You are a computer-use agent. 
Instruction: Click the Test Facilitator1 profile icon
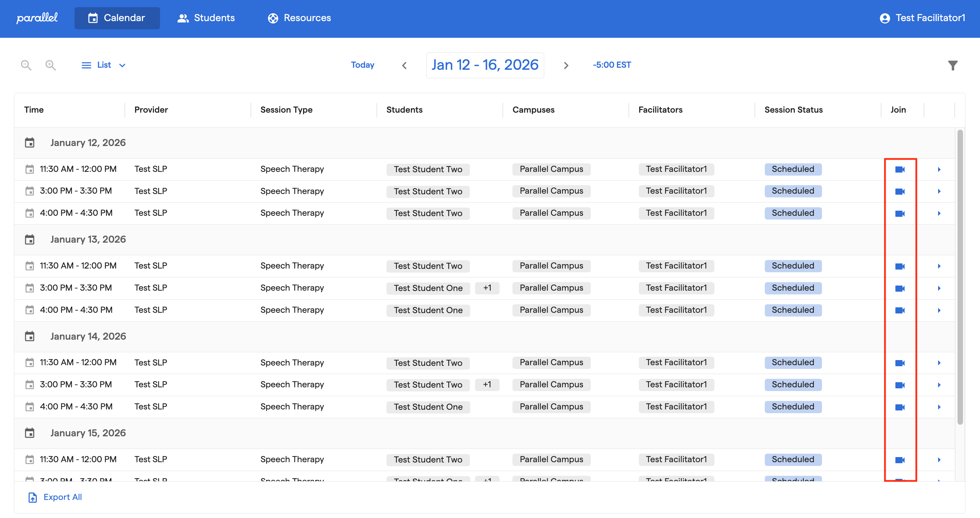[x=885, y=18]
